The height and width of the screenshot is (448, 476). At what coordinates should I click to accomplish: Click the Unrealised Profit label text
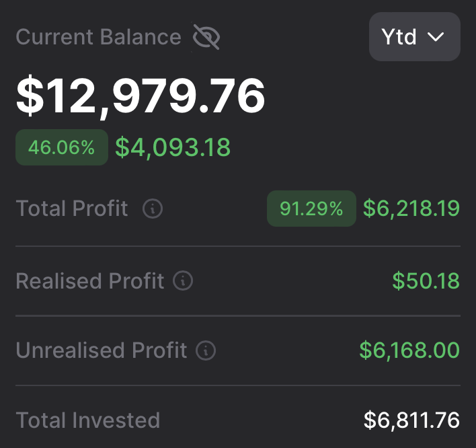point(101,350)
